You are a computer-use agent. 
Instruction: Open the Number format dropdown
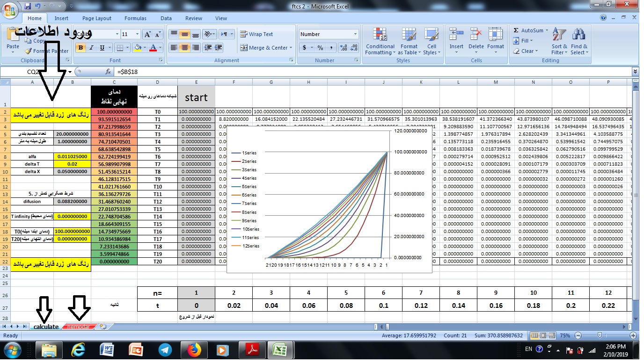[x=355, y=34]
